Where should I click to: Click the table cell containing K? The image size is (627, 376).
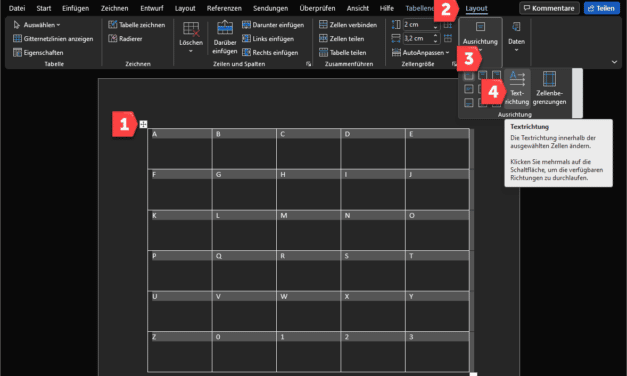click(x=180, y=230)
